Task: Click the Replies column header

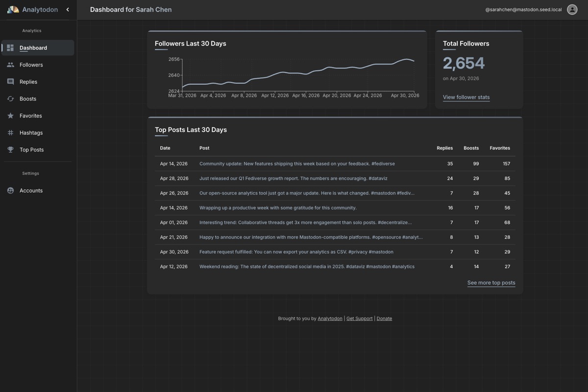Action: pos(444,148)
